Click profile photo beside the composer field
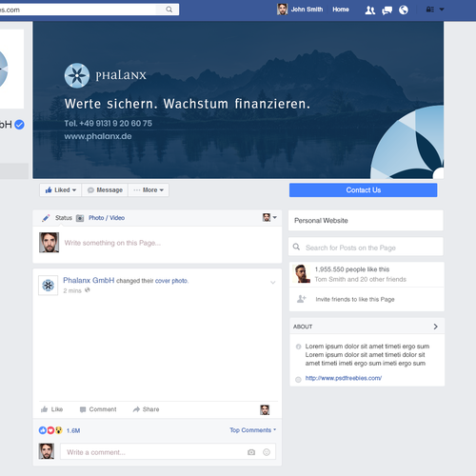 point(49,243)
